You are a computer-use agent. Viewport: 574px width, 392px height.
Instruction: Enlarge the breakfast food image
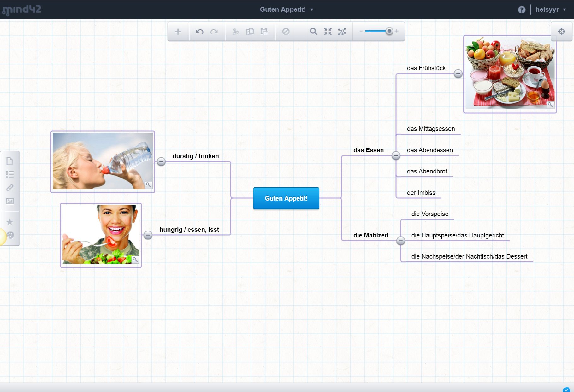550,105
